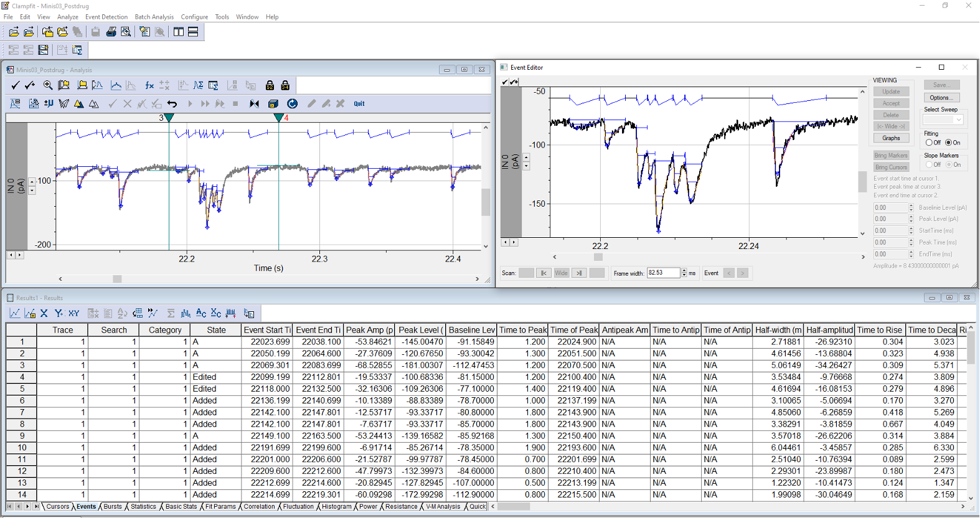The width and height of the screenshot is (980, 518).
Task: Select the Fitting On radio button
Action: [949, 143]
